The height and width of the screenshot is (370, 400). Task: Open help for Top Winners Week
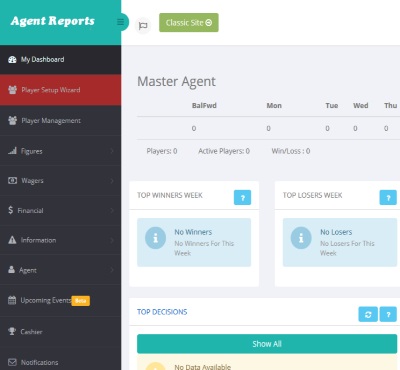tap(242, 198)
